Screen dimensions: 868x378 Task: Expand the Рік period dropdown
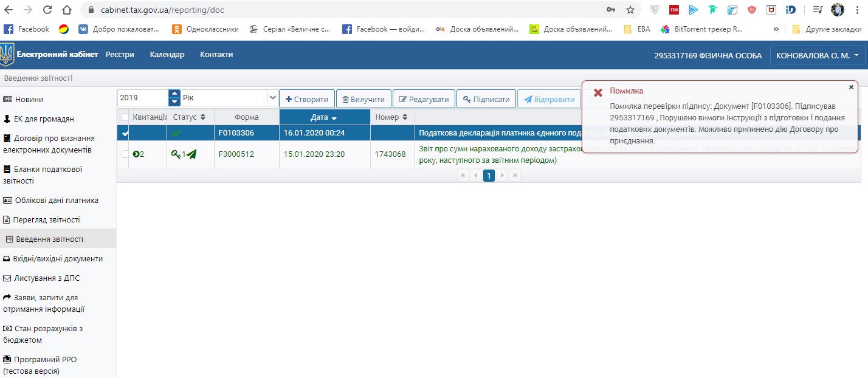(x=272, y=98)
